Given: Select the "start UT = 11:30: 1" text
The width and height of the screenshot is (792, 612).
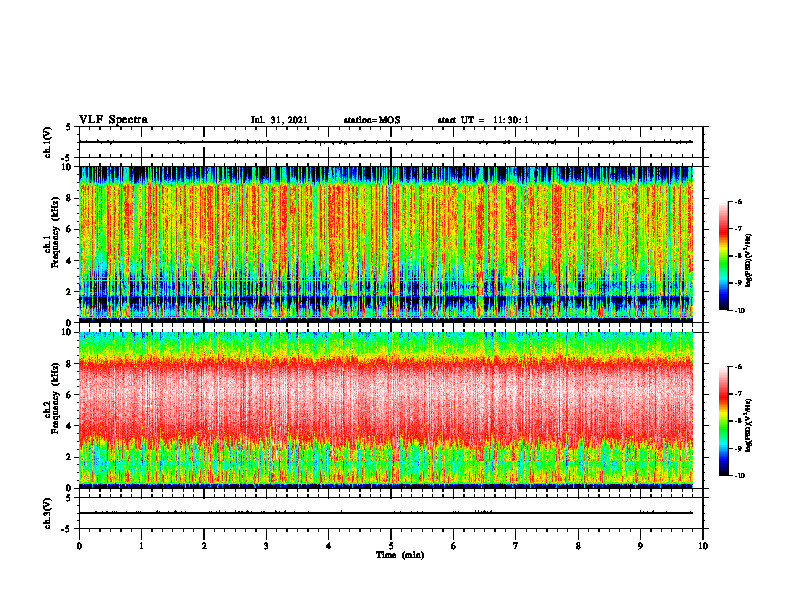Looking at the screenshot, I should [x=483, y=120].
